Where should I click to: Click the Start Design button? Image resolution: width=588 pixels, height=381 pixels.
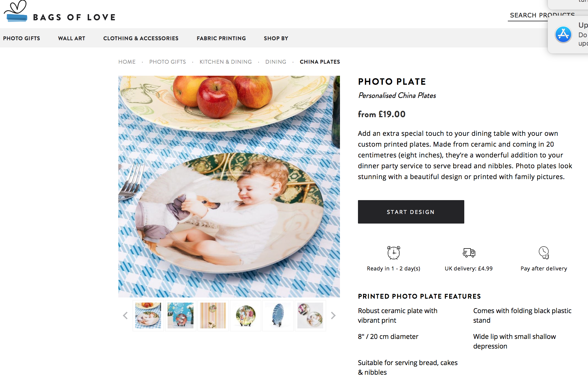(x=411, y=212)
